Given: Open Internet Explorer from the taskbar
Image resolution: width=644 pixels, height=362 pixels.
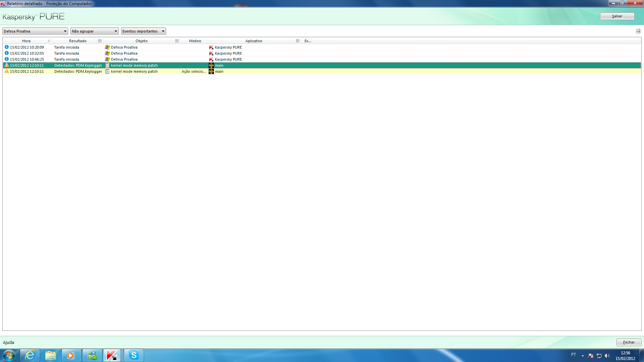Looking at the screenshot, I should [30, 355].
